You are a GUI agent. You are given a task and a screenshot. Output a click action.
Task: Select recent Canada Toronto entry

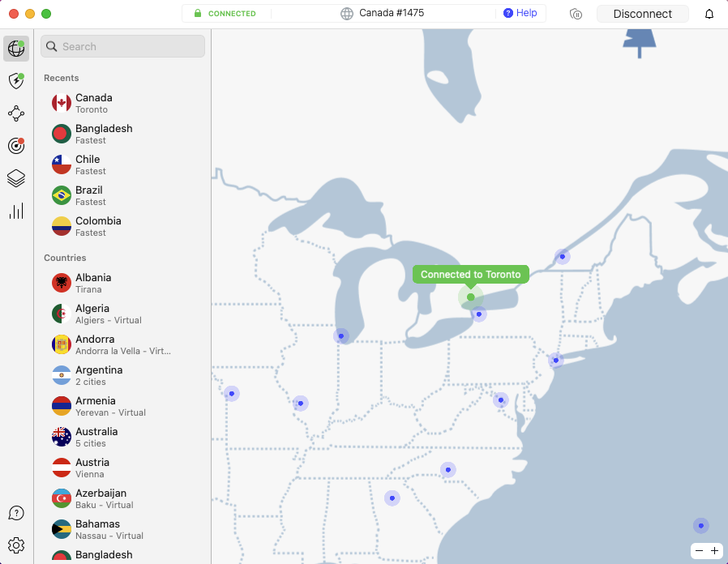click(x=122, y=103)
